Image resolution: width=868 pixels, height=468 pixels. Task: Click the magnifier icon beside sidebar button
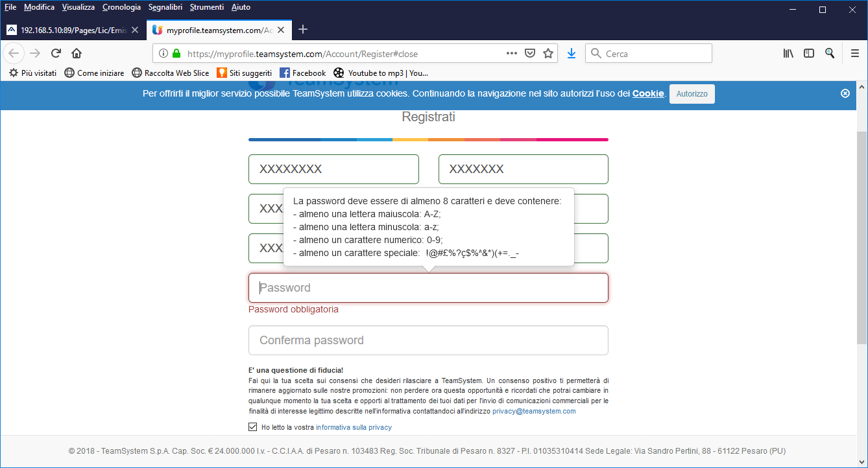coord(830,54)
